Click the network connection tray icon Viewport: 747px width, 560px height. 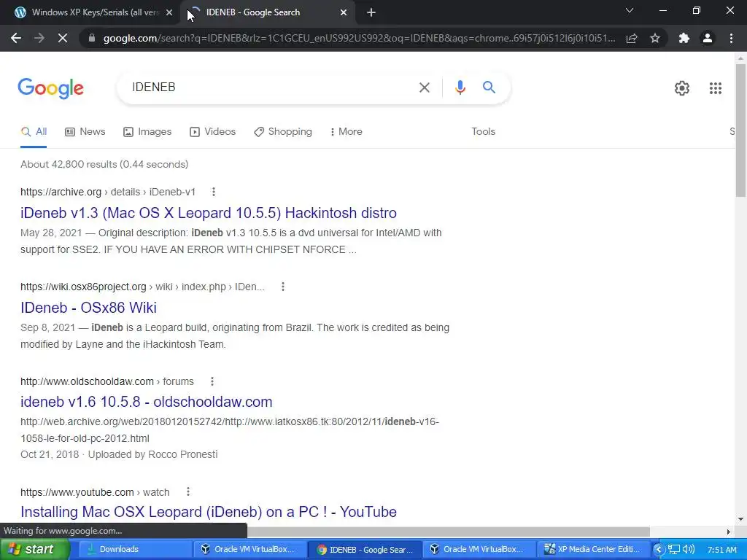click(673, 550)
